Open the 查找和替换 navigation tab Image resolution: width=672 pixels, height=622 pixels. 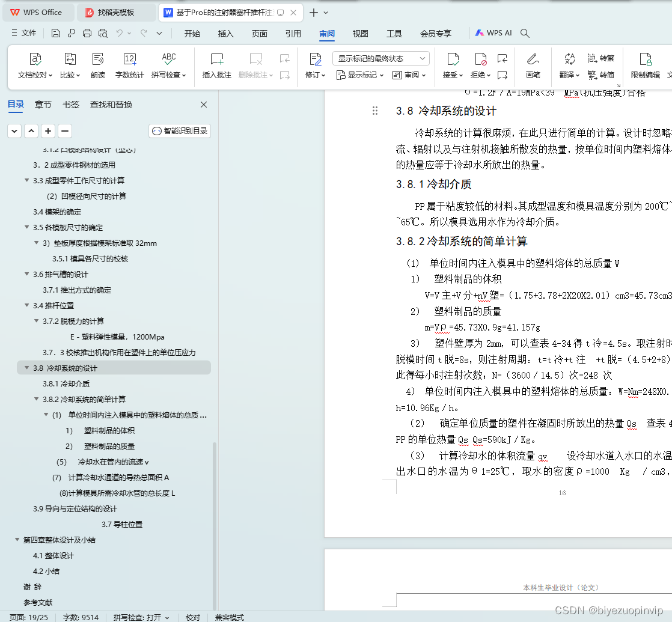click(x=111, y=105)
